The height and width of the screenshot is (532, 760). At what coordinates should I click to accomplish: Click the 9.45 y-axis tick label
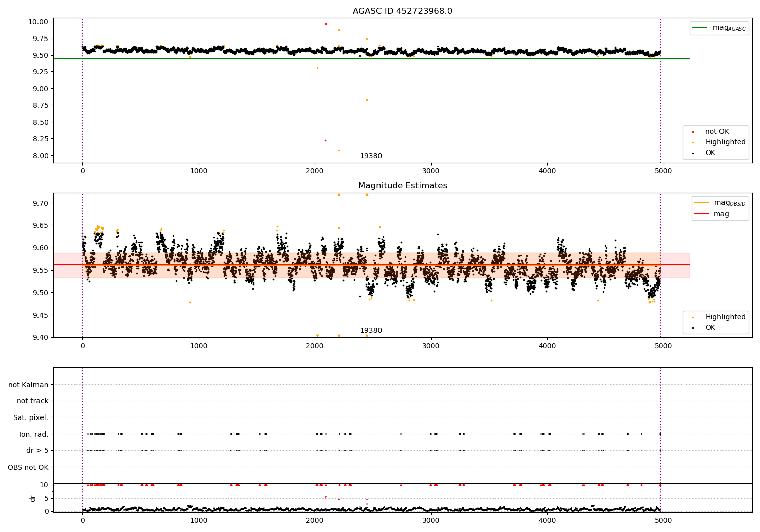click(40, 315)
